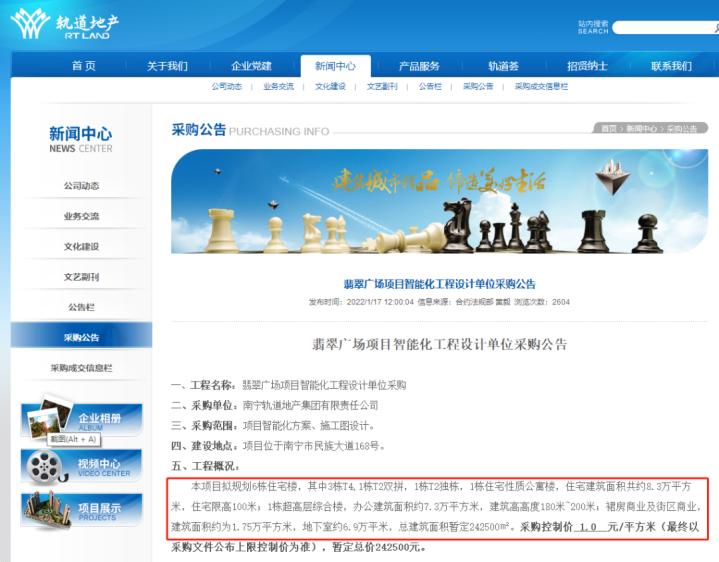Click the view count 浏览次数：2604

[542, 302]
